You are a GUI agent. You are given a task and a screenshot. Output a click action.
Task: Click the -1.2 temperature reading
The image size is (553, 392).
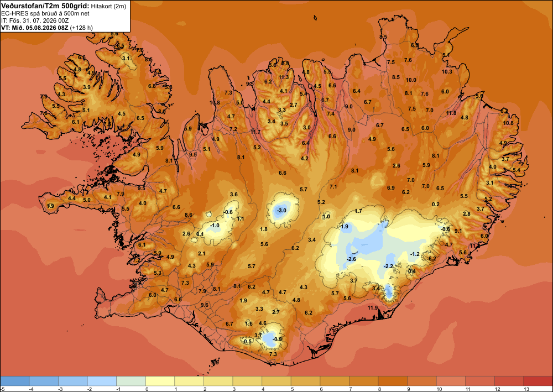coord(415,254)
